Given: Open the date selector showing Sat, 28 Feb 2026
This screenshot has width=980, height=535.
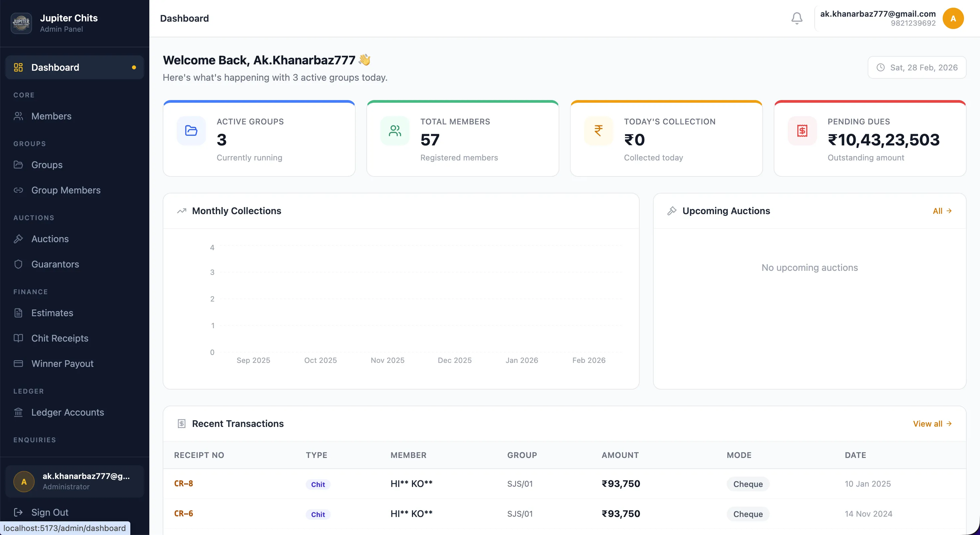Looking at the screenshot, I should 917,67.
